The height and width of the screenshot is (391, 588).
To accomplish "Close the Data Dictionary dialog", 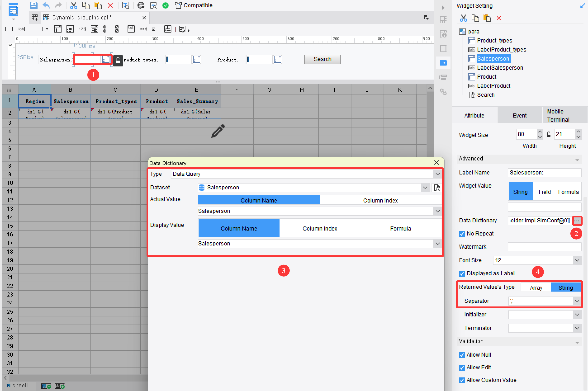I will pyautogui.click(x=436, y=163).
